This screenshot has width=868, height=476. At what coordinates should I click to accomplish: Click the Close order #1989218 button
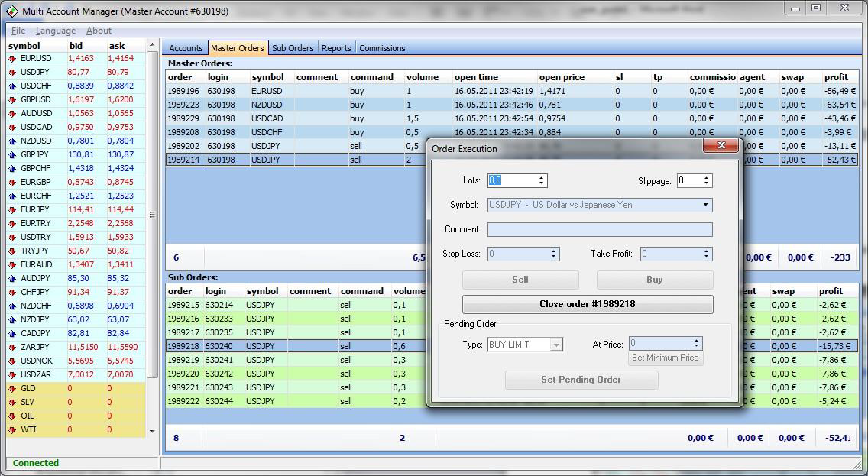pyautogui.click(x=588, y=304)
